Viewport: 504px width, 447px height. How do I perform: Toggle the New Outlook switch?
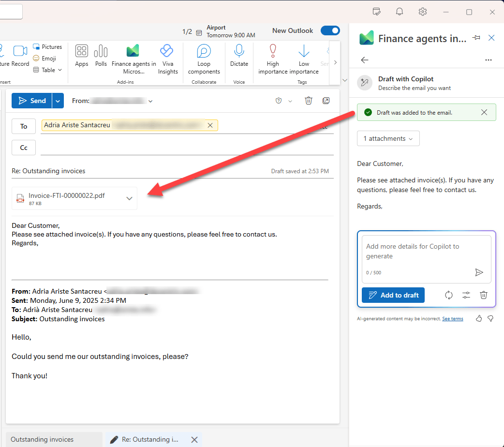(x=330, y=30)
